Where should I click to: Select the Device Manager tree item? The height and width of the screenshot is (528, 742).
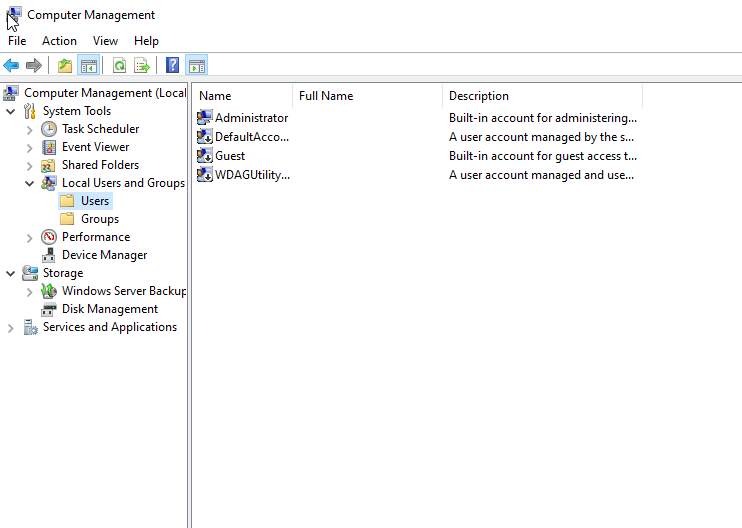coord(105,255)
